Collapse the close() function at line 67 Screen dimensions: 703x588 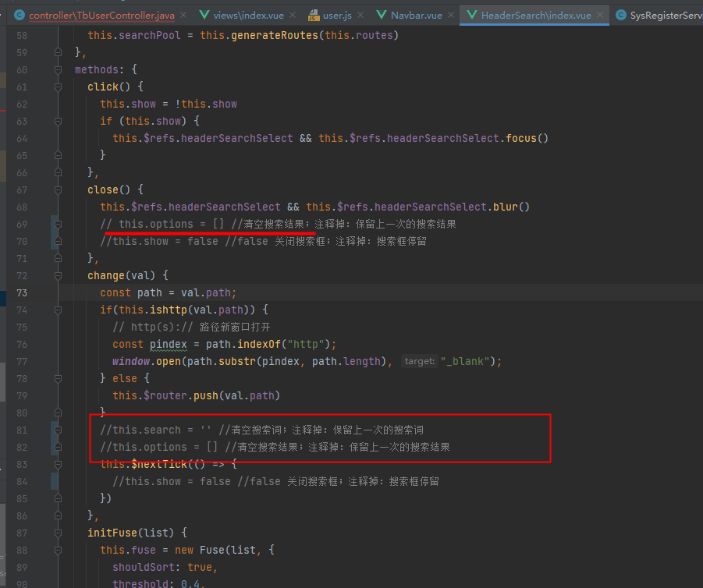pyautogui.click(x=58, y=190)
